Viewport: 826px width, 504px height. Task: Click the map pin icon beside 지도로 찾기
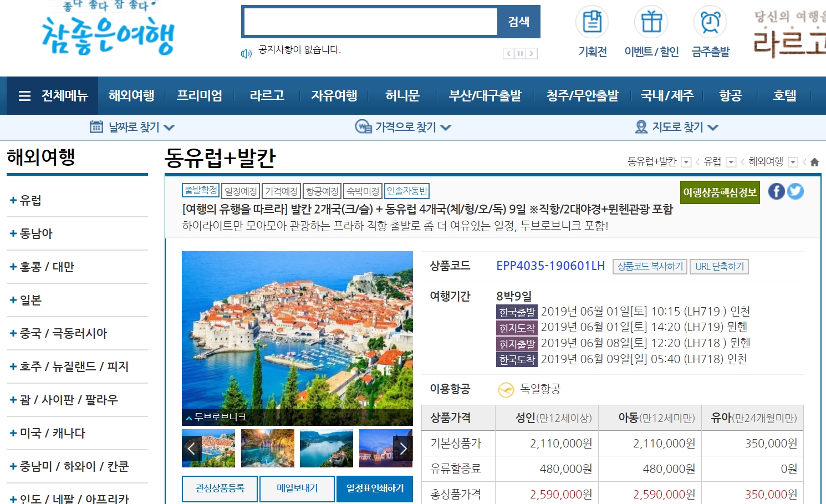pyautogui.click(x=641, y=127)
